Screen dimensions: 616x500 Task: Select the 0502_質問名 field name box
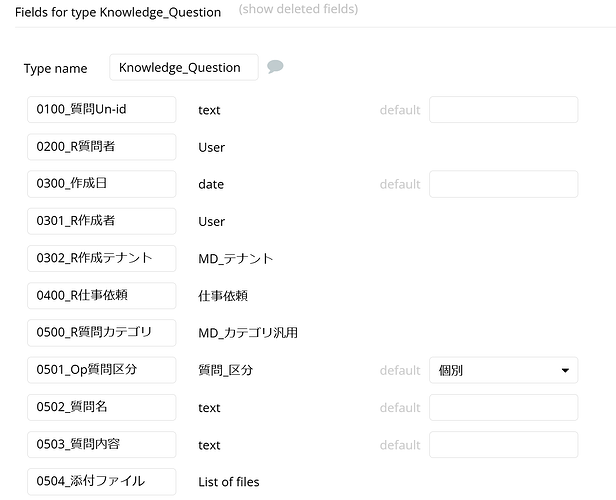point(101,407)
